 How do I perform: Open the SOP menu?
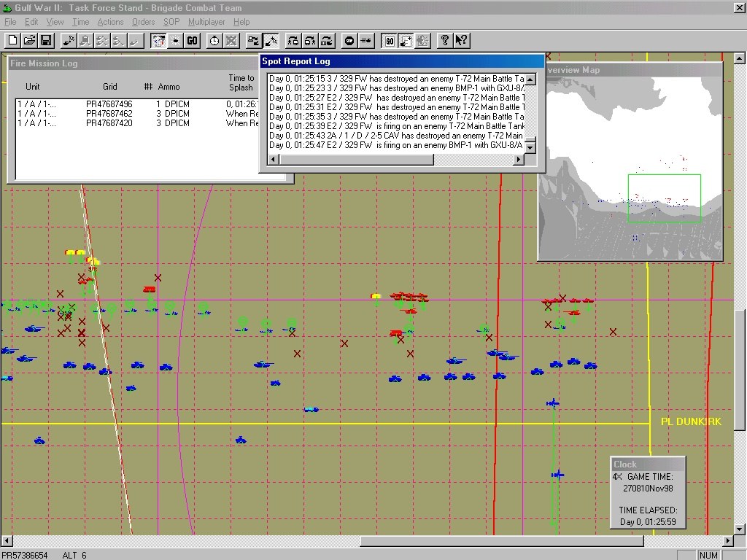tap(171, 22)
